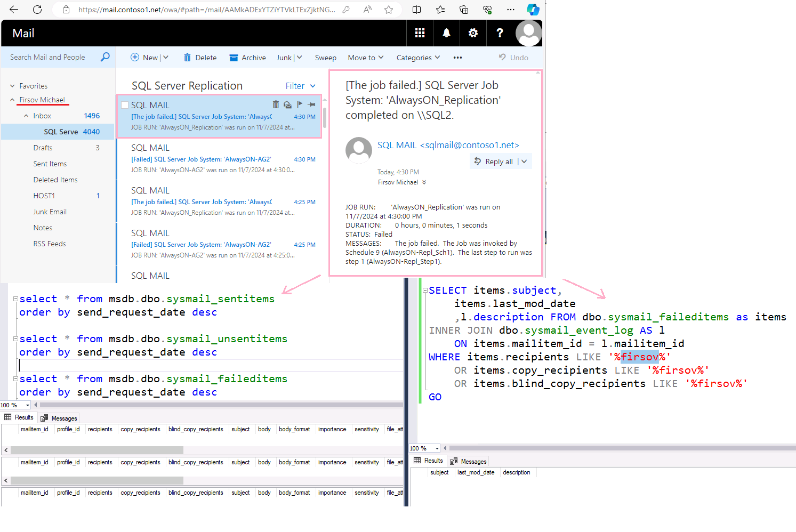
Task: Go back with the browser back arrow
Action: point(14,10)
